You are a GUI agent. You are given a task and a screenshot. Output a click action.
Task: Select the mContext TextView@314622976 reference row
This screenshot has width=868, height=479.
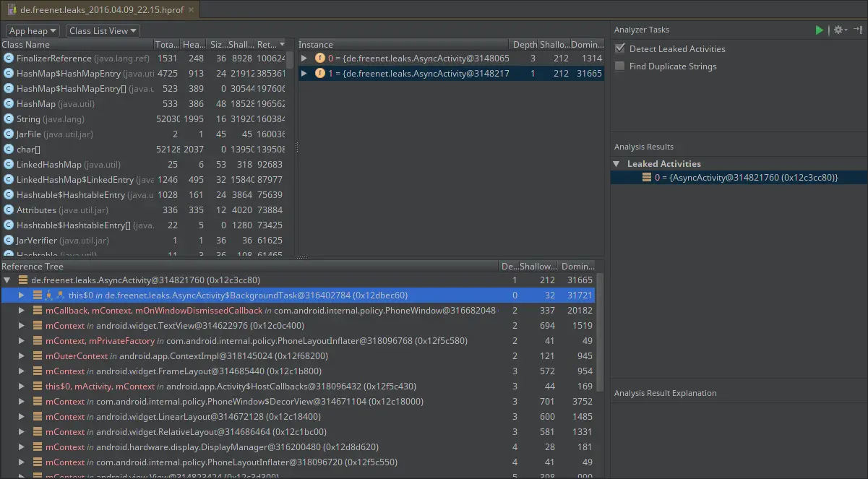click(x=298, y=325)
